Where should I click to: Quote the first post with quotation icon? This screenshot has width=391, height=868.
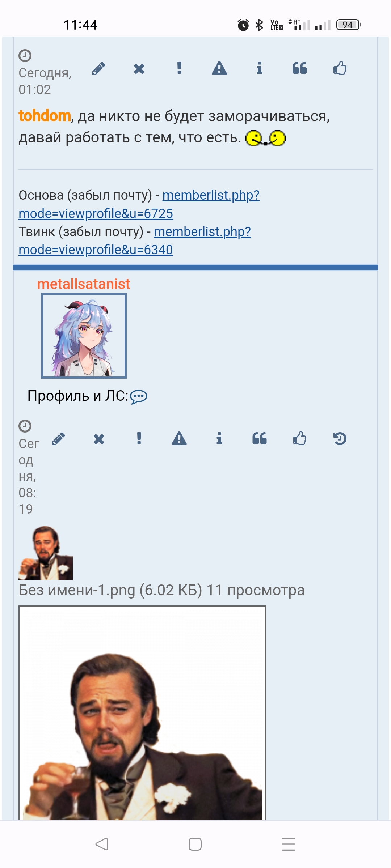(x=300, y=68)
